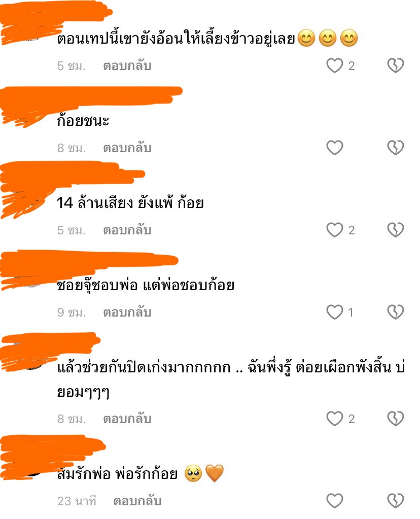
Task: Tap the heart on 'ก้อยชนะ' comment
Action: pos(335,148)
